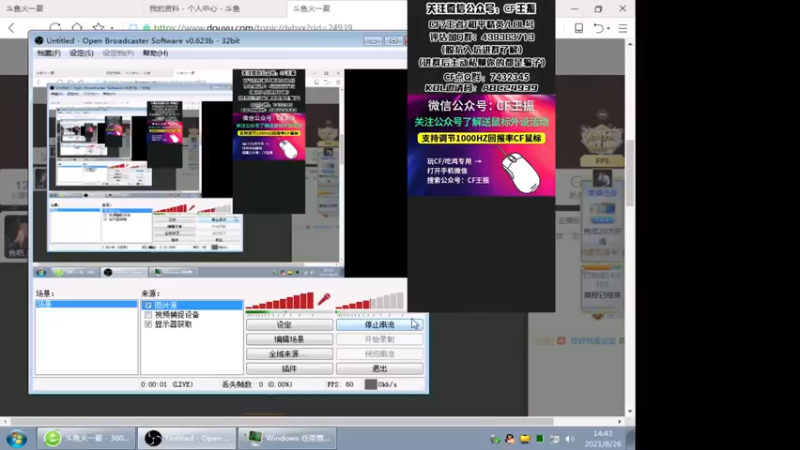Open the 设定(S) menu in OBS
The width and height of the screenshot is (800, 450).
(x=82, y=53)
